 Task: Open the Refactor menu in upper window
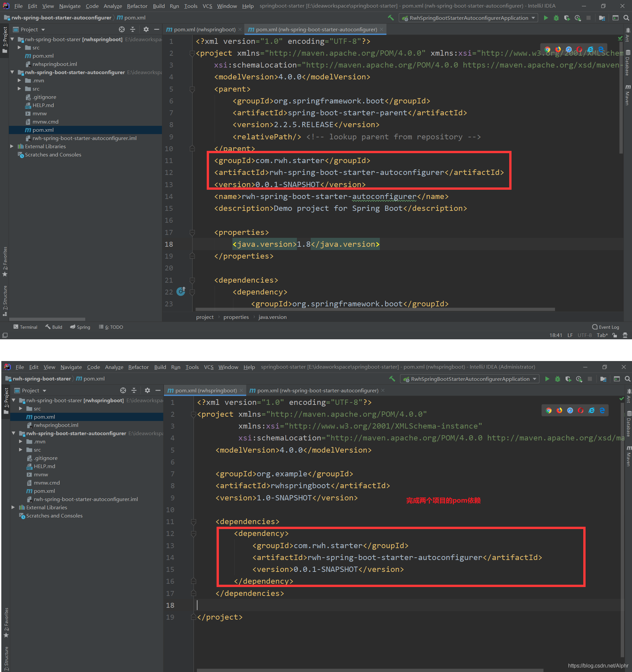point(137,6)
